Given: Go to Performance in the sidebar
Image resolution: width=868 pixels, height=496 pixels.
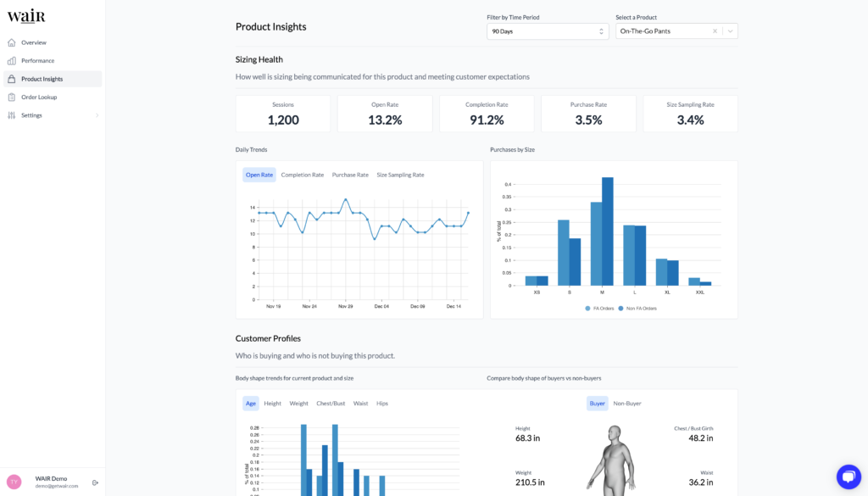Looking at the screenshot, I should 53,61.
